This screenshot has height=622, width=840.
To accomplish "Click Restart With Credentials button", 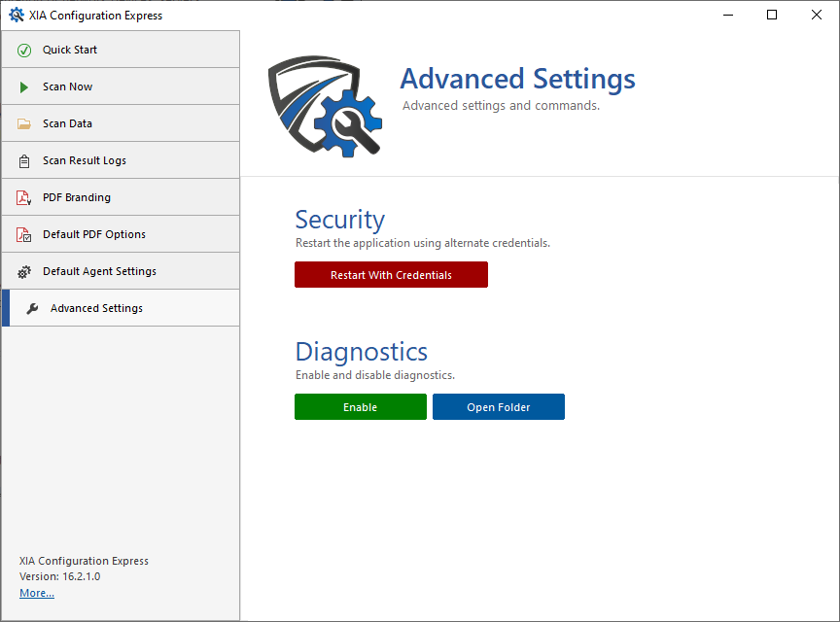I will click(391, 275).
